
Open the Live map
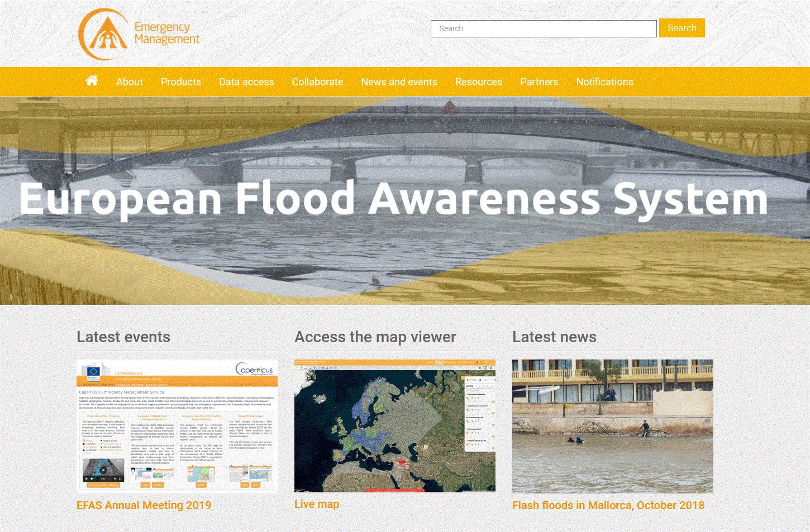317,504
